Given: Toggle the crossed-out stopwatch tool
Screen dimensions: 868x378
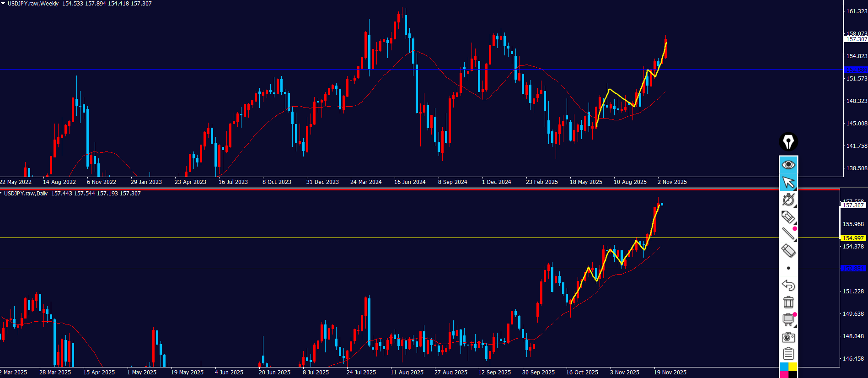Looking at the screenshot, I should (788, 200).
